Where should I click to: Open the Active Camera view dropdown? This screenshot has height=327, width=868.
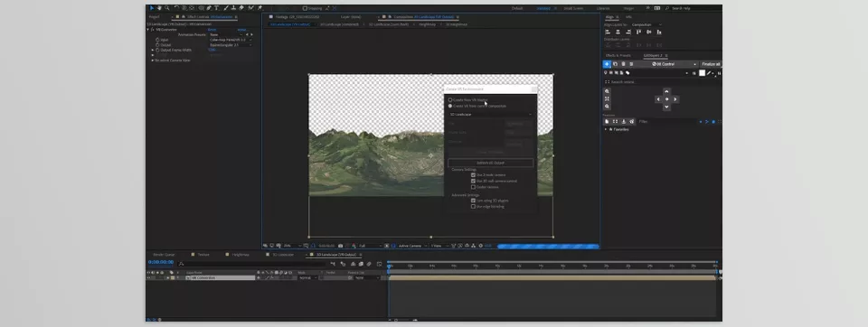tap(412, 246)
